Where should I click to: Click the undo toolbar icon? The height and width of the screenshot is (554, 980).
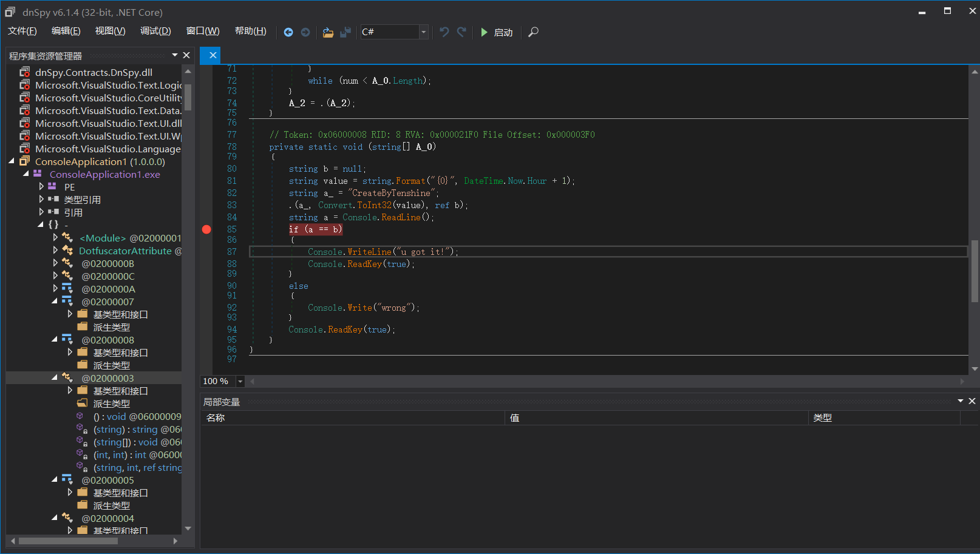(444, 32)
